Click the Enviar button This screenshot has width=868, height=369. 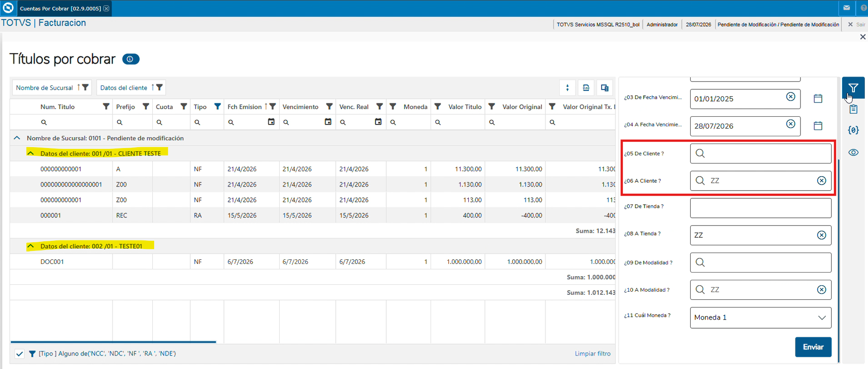(813, 347)
